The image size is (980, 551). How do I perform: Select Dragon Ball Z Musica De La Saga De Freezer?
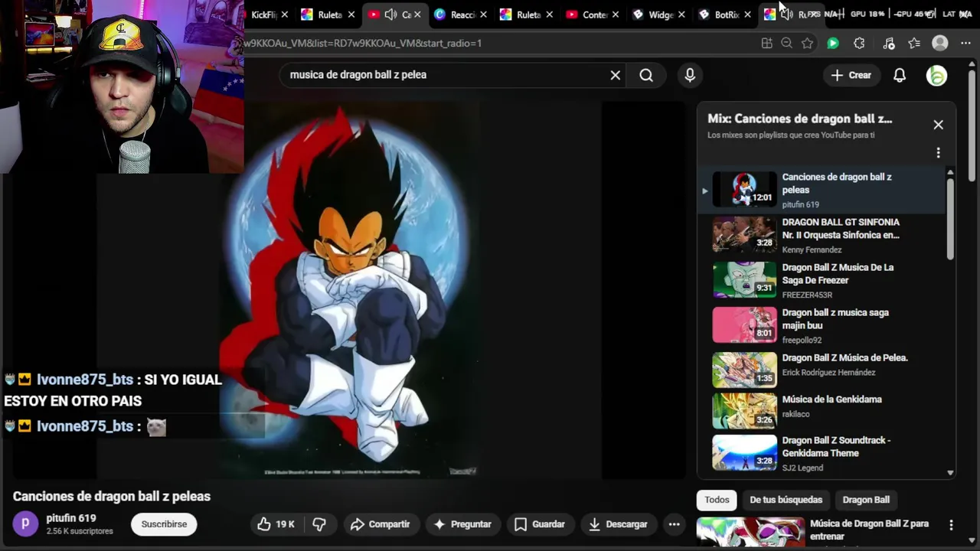click(821, 280)
